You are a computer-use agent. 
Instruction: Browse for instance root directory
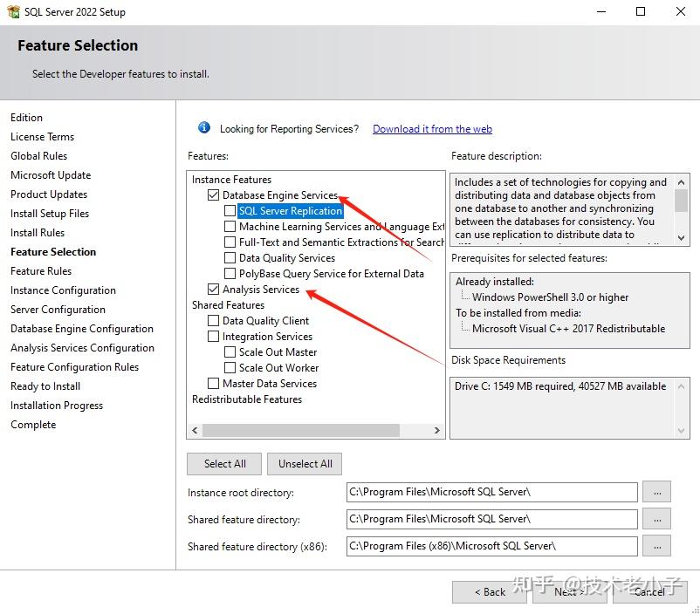(656, 492)
